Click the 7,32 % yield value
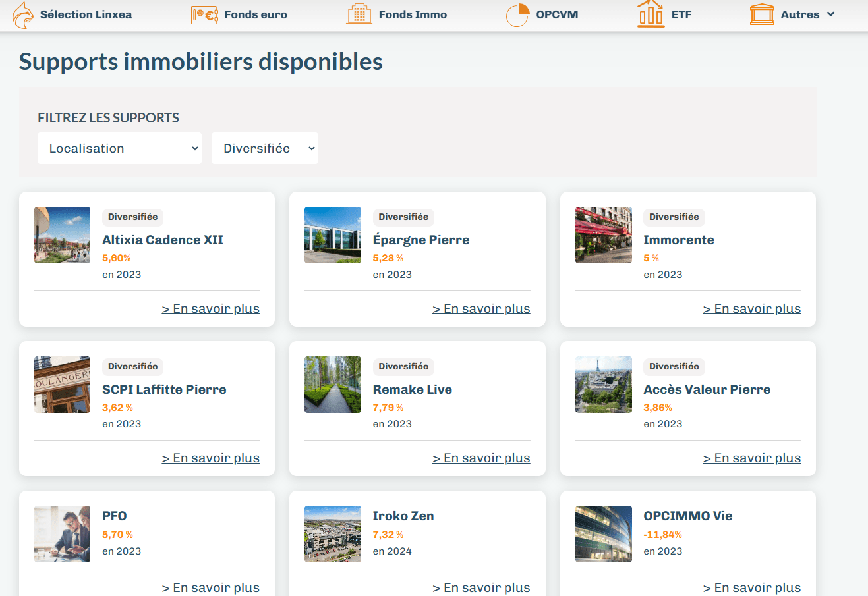868x596 pixels. click(x=388, y=535)
